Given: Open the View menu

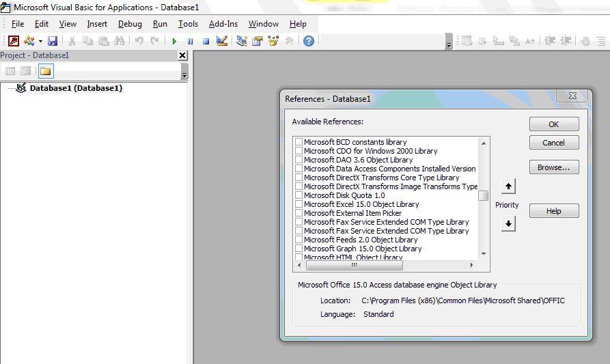Looking at the screenshot, I should point(68,24).
